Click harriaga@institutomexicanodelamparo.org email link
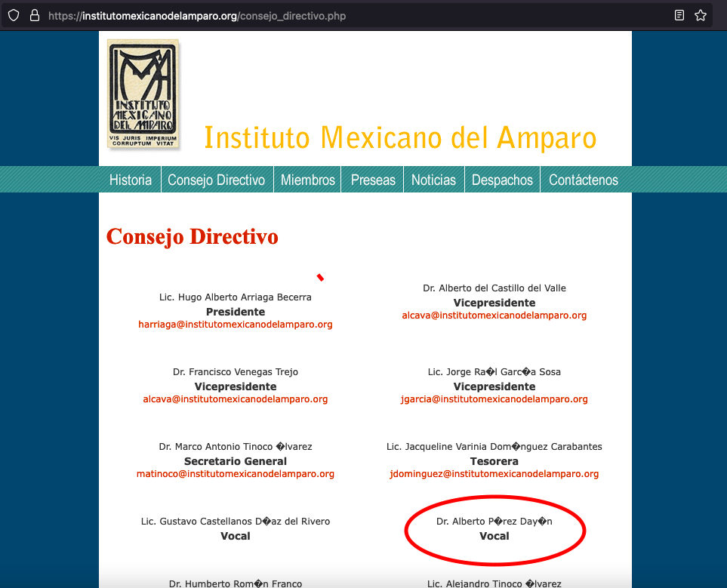The height and width of the screenshot is (588, 727). 235,325
